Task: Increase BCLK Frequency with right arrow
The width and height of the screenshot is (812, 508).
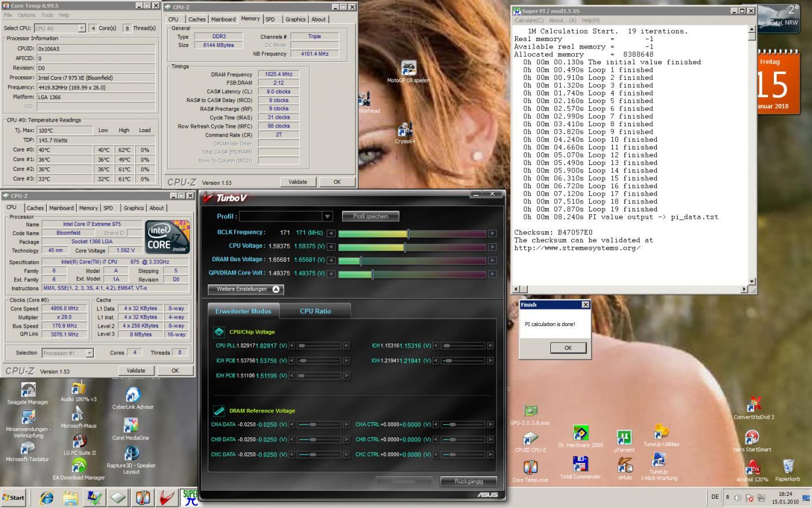Action: [x=493, y=233]
